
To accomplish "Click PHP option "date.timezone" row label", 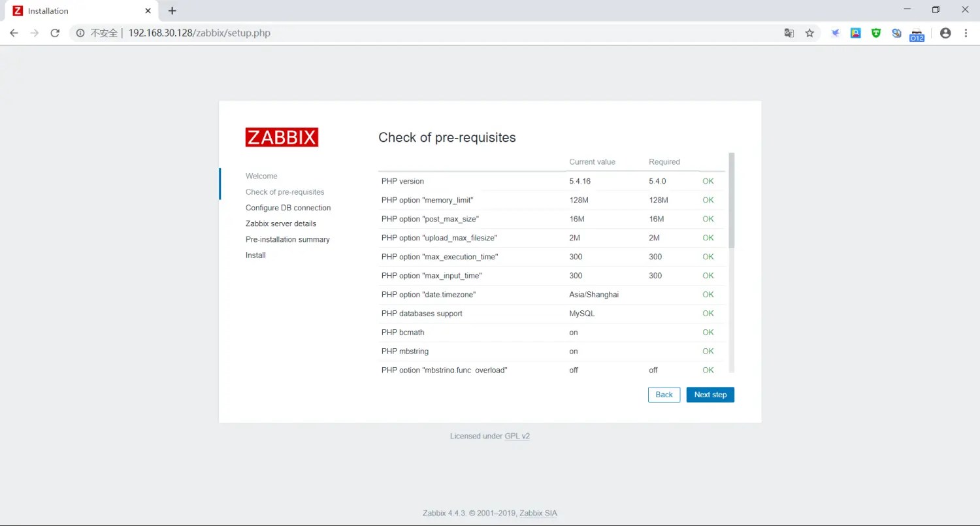I will 429,295.
